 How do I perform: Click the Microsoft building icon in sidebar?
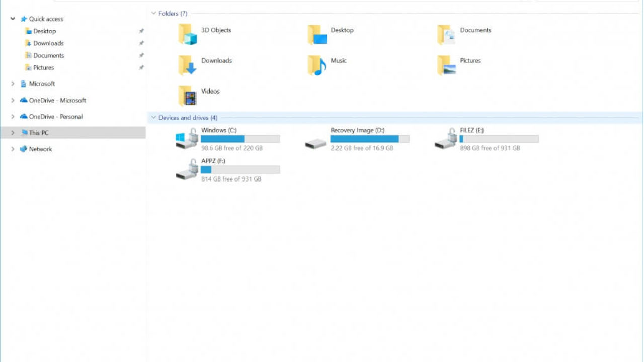pyautogui.click(x=23, y=84)
